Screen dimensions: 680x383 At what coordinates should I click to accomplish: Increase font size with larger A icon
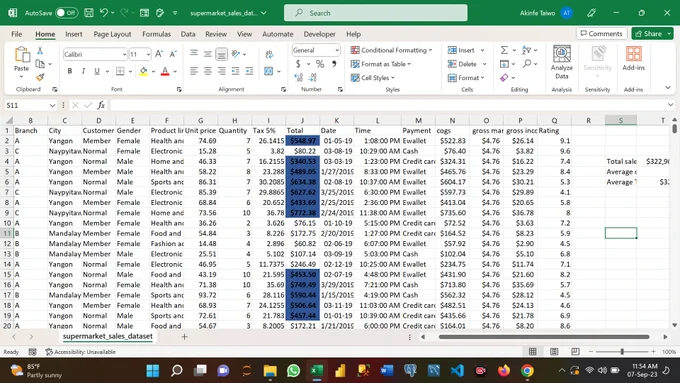click(159, 54)
